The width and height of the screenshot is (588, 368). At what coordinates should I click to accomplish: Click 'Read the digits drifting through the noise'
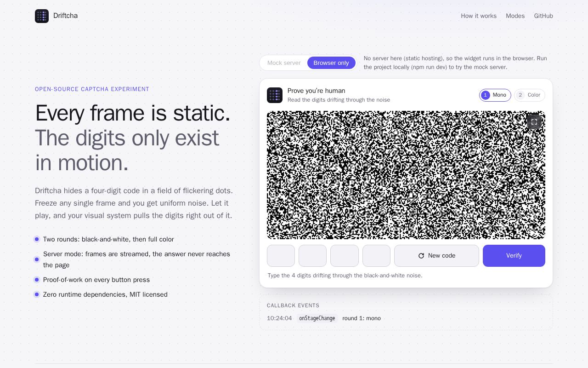click(x=339, y=100)
